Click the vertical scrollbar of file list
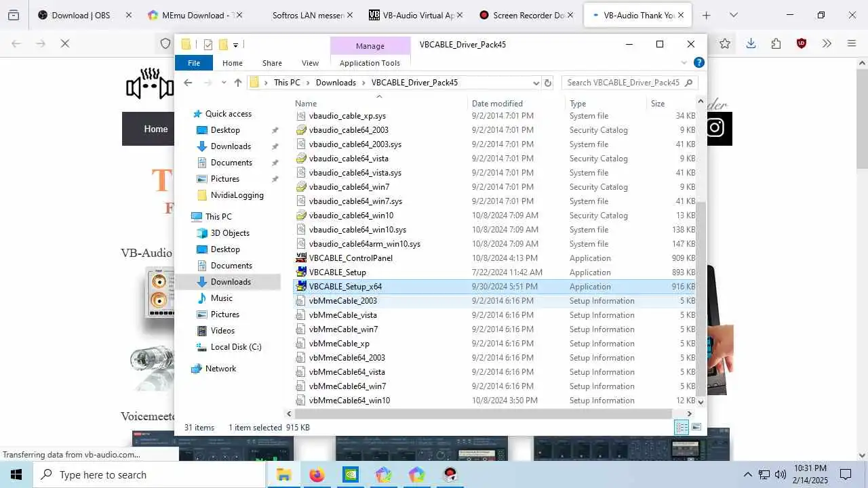The height and width of the screenshot is (488, 868). (701, 298)
